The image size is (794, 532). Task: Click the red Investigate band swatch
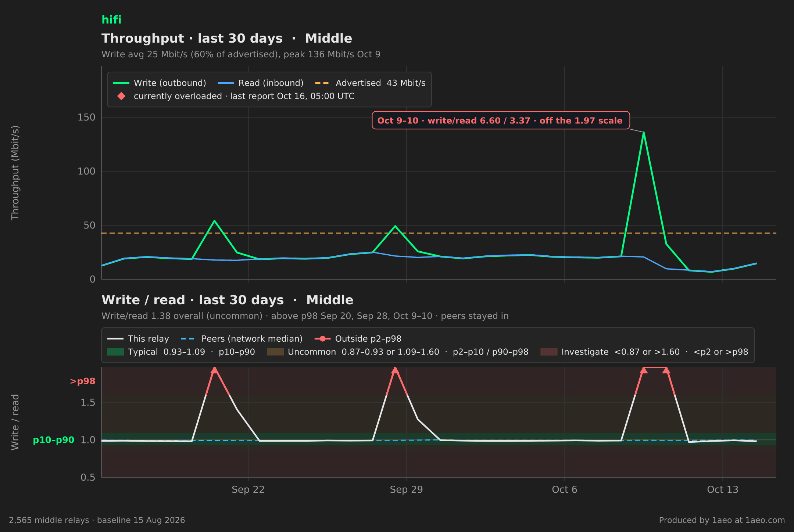tap(549, 352)
